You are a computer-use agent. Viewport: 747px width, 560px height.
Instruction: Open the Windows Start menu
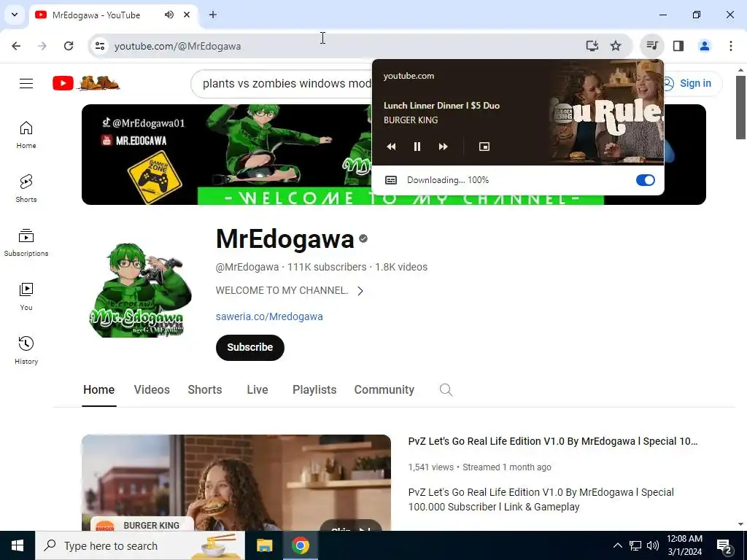point(18,545)
